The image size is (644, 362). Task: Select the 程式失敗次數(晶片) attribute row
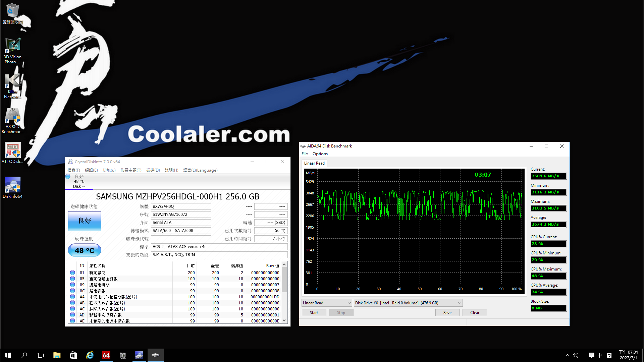[174, 303]
